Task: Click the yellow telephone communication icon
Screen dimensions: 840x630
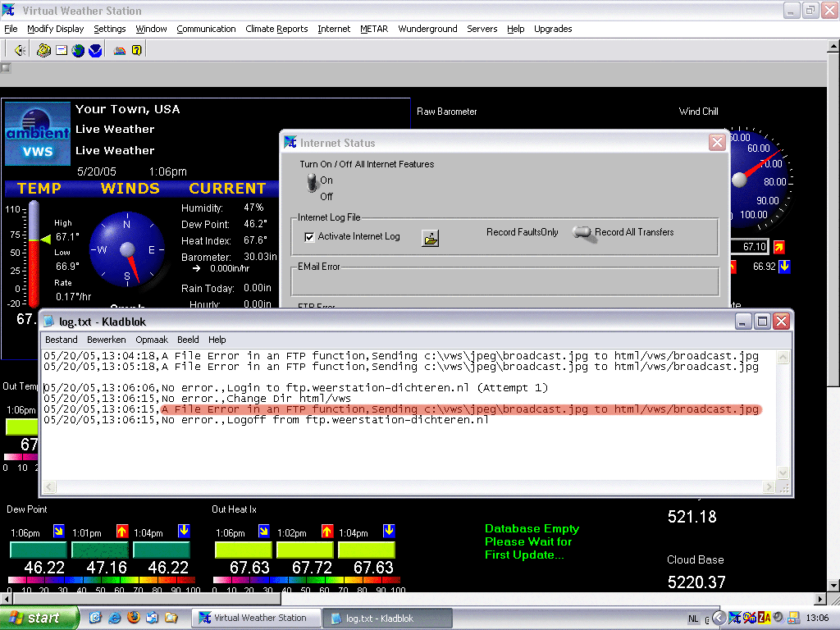Action: 43,50
